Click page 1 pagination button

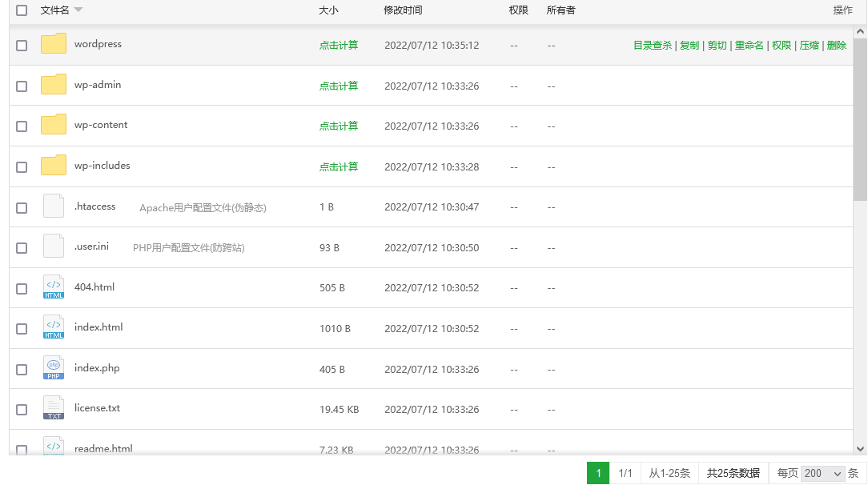598,473
